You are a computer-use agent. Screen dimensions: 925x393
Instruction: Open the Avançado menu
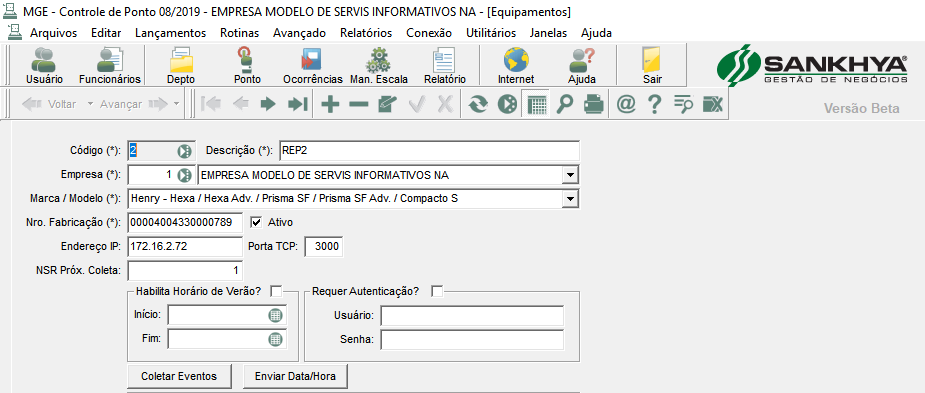299,33
